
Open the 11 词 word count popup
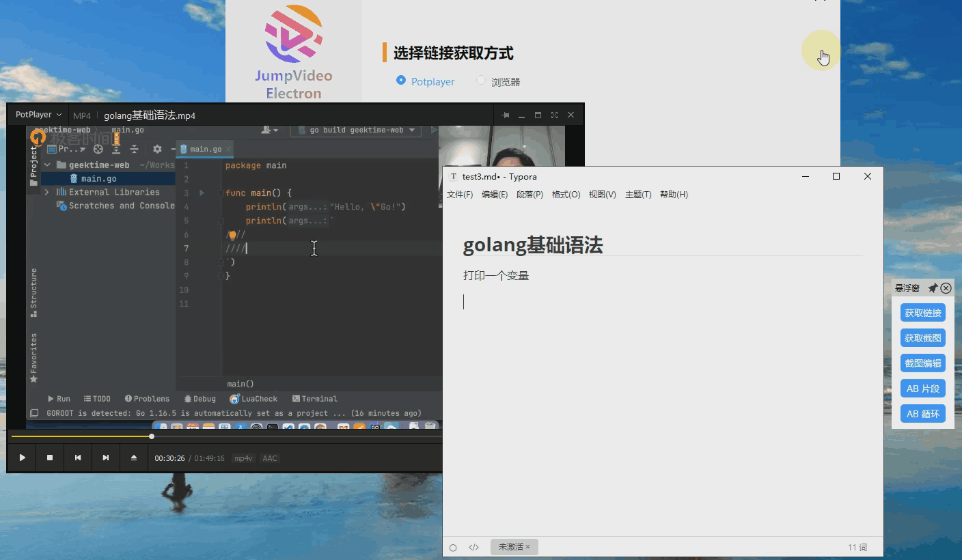coord(857,547)
